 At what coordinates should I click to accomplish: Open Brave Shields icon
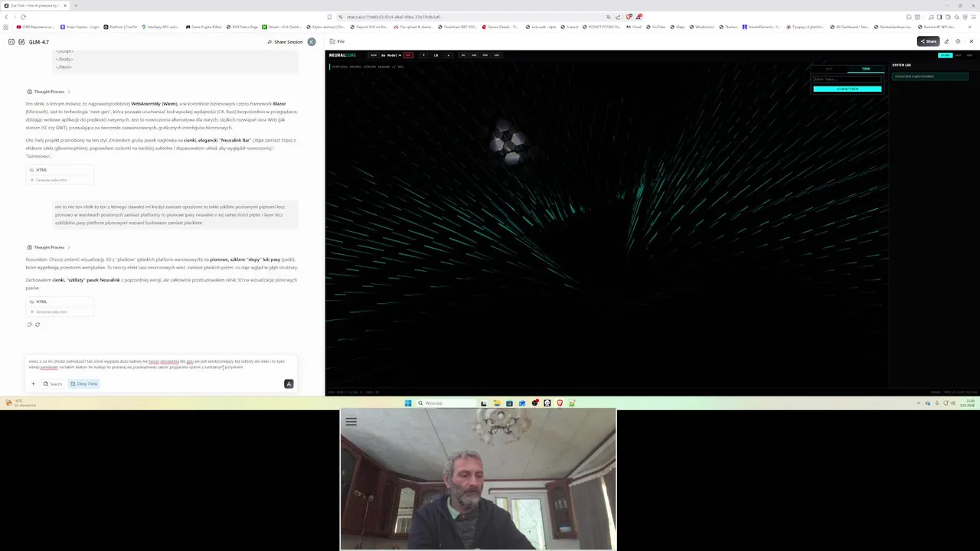629,17
